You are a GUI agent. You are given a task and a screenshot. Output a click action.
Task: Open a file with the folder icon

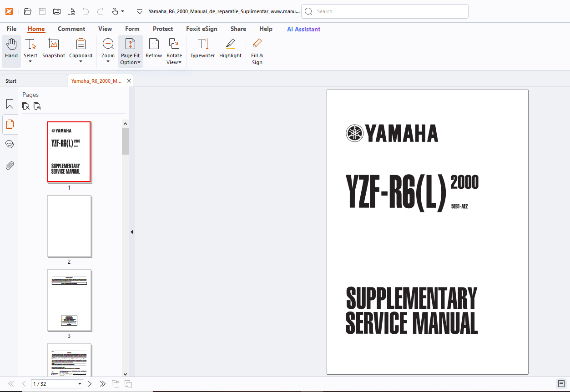27,11
